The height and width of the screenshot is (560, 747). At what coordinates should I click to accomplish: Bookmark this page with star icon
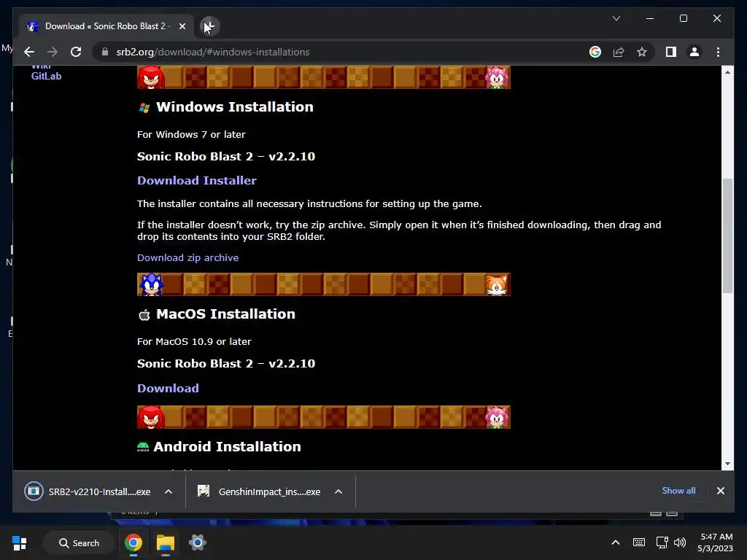pyautogui.click(x=642, y=52)
